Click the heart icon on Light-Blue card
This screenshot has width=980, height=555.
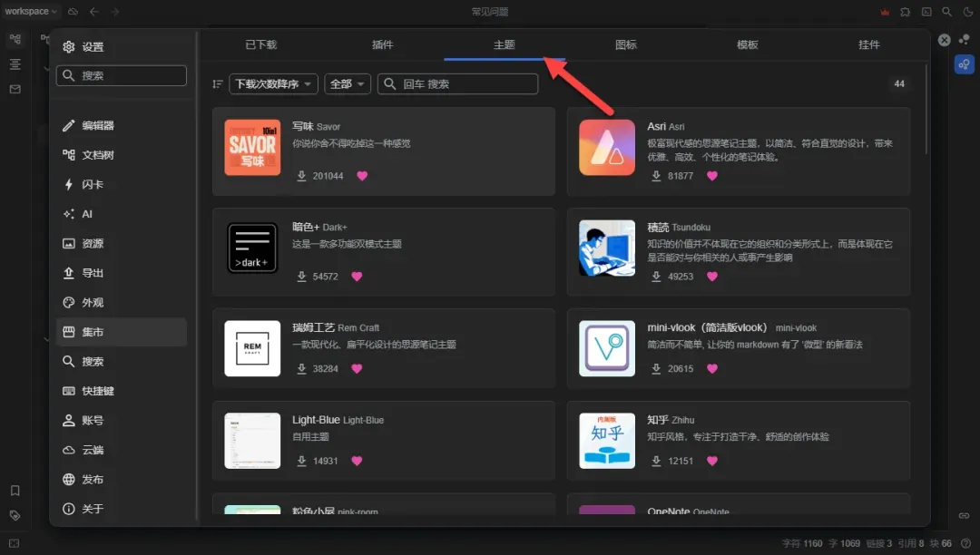[x=357, y=462]
